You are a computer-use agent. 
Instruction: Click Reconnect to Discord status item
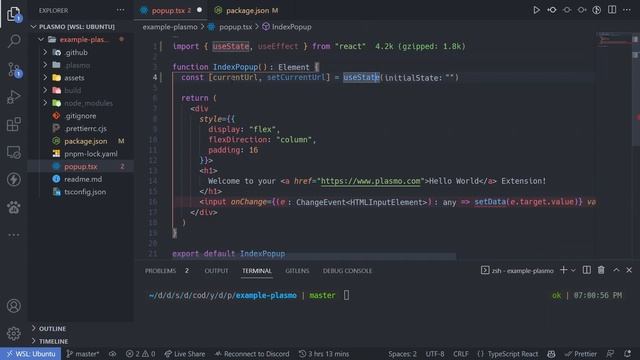[252, 353]
